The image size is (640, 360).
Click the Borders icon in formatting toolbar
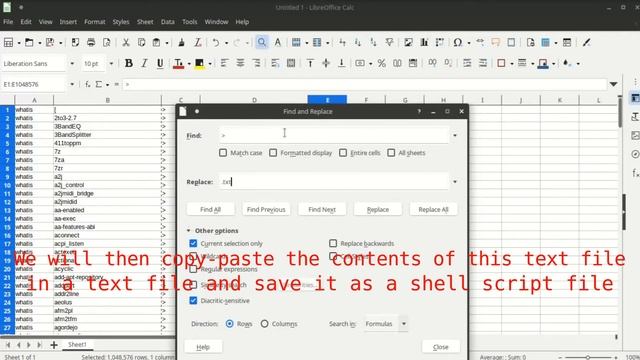click(x=501, y=63)
